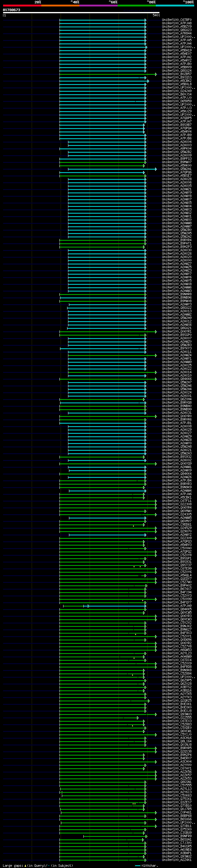The image size is (197, 868).
Task: Select the UniRef100_A2ZK56 label
Action: click(177, 772)
